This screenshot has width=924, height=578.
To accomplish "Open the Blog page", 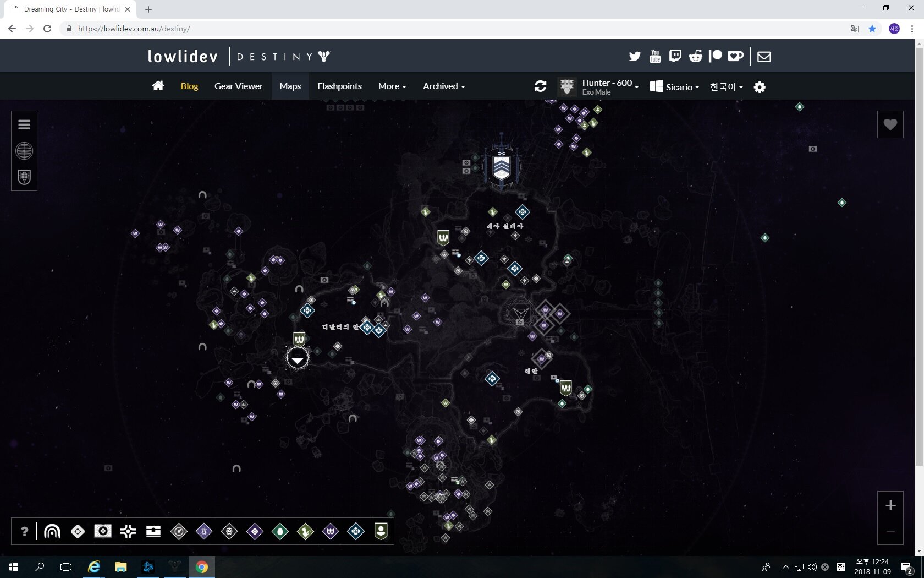I will [x=189, y=86].
